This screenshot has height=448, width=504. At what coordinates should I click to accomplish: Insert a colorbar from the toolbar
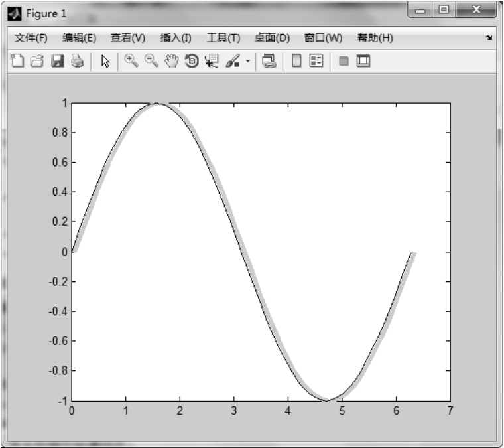pos(296,62)
